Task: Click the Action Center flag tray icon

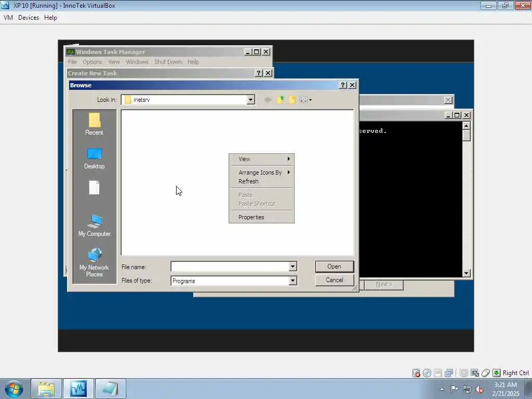Action: coord(454,389)
